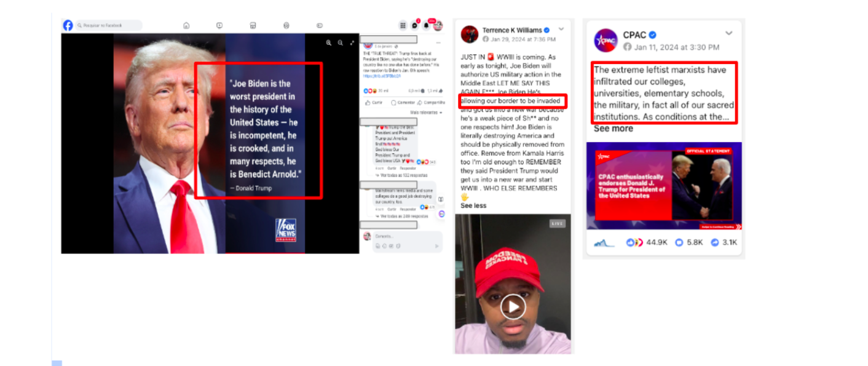Viewport: 868px width, 366px height.
Task: Expand the 'Mais relevantes' comment sort dropdown
Action: click(x=427, y=113)
